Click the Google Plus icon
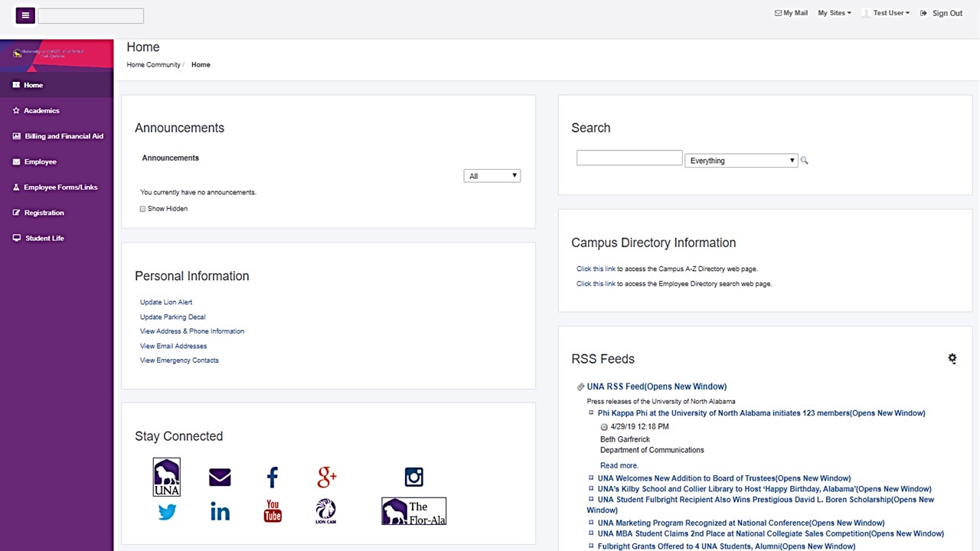Image resolution: width=980 pixels, height=551 pixels. tap(326, 478)
